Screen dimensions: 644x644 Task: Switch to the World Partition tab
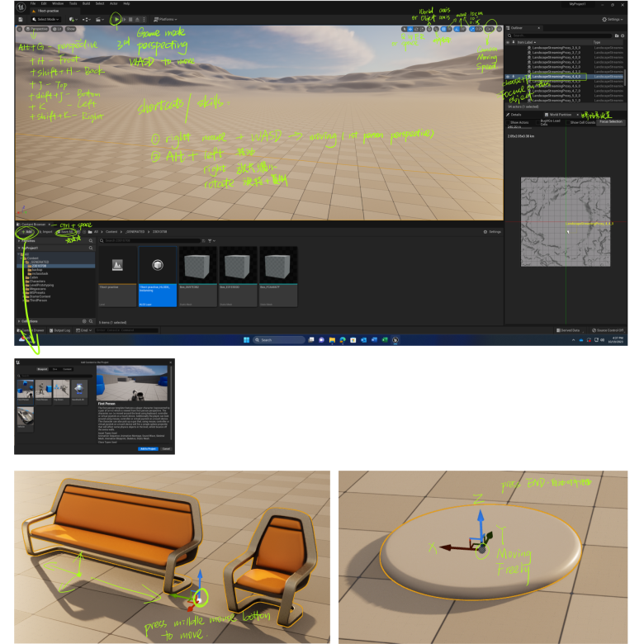(x=561, y=115)
